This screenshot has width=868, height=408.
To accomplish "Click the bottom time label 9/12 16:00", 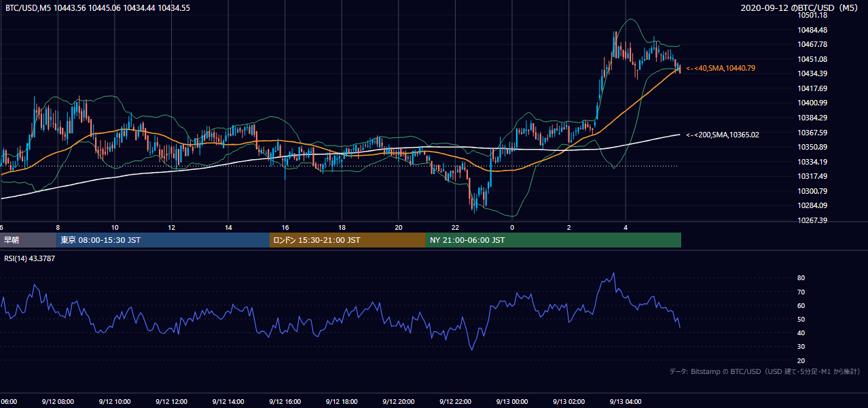I will tap(285, 401).
